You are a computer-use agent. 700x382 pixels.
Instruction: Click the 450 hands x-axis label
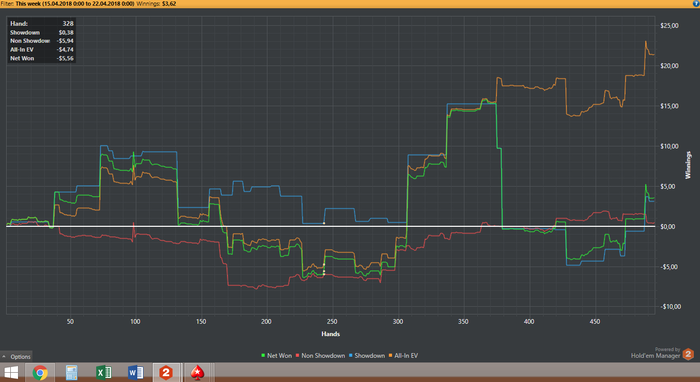[x=595, y=322]
